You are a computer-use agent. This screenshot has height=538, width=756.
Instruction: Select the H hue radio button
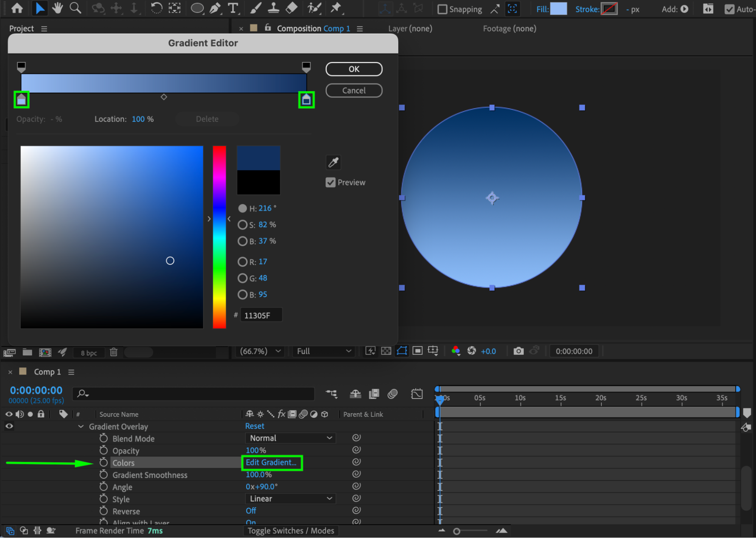tap(242, 208)
